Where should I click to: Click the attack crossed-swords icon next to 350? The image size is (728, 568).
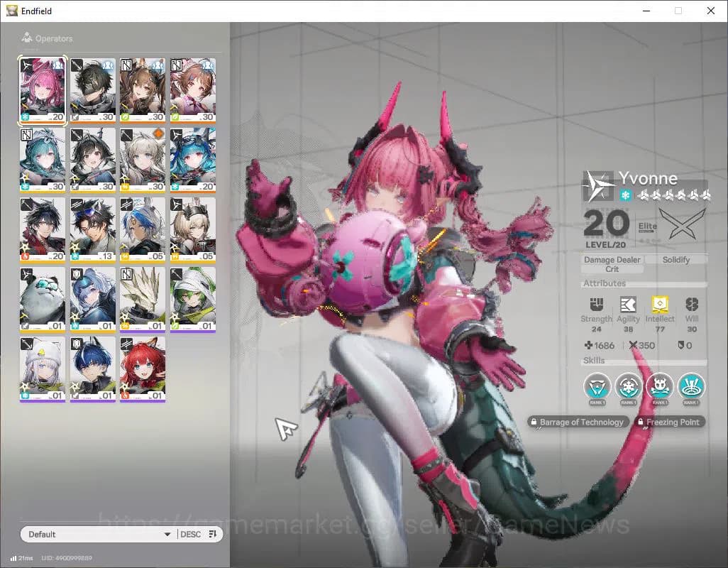[x=633, y=345]
